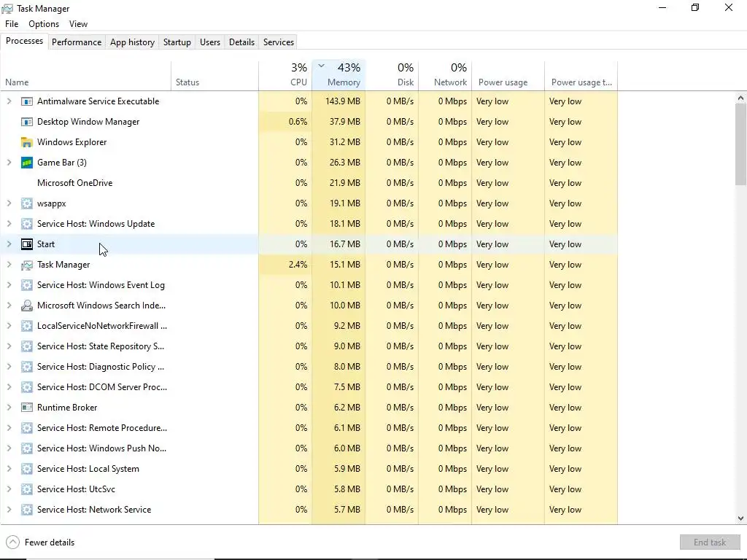The image size is (747, 560).
Task: Switch to the App history tab
Action: (133, 42)
